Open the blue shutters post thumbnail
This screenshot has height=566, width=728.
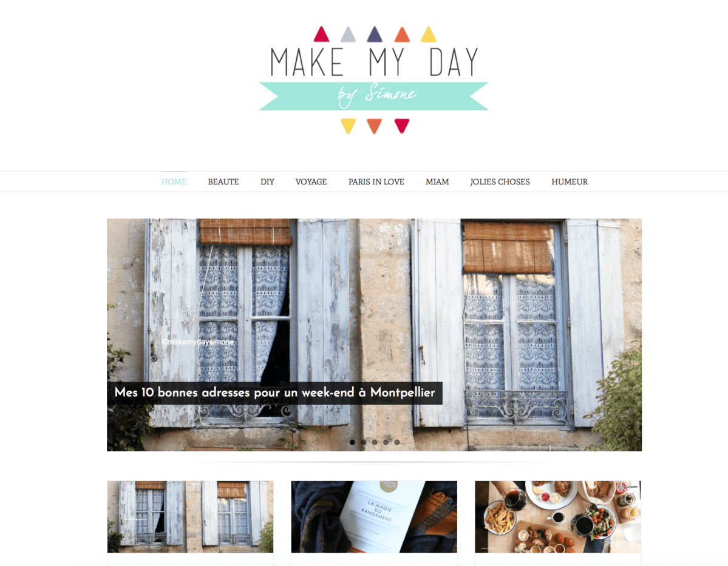click(191, 516)
